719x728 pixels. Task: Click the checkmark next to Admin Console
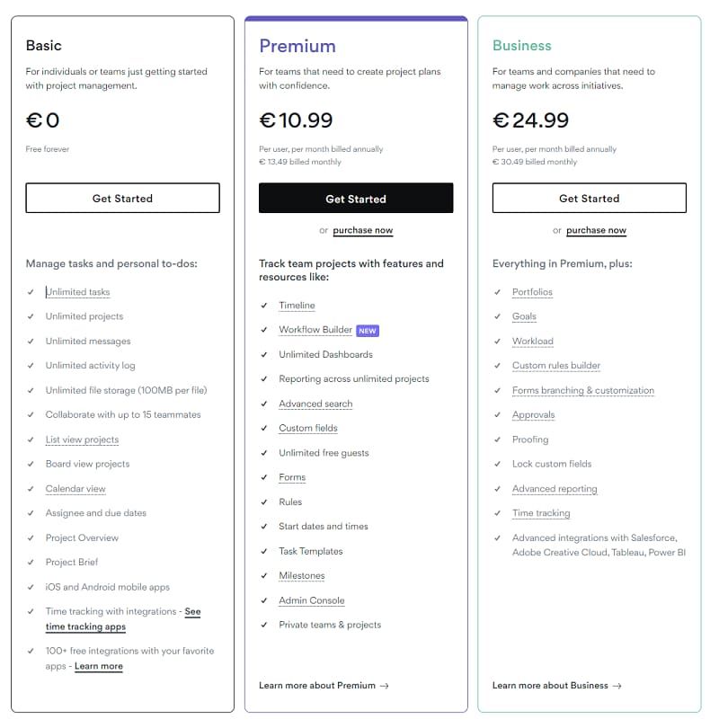[x=263, y=600]
